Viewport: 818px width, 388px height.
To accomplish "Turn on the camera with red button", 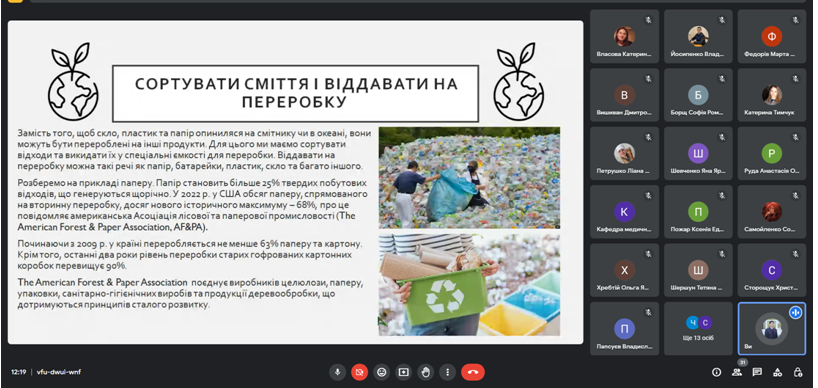I will click(x=359, y=372).
